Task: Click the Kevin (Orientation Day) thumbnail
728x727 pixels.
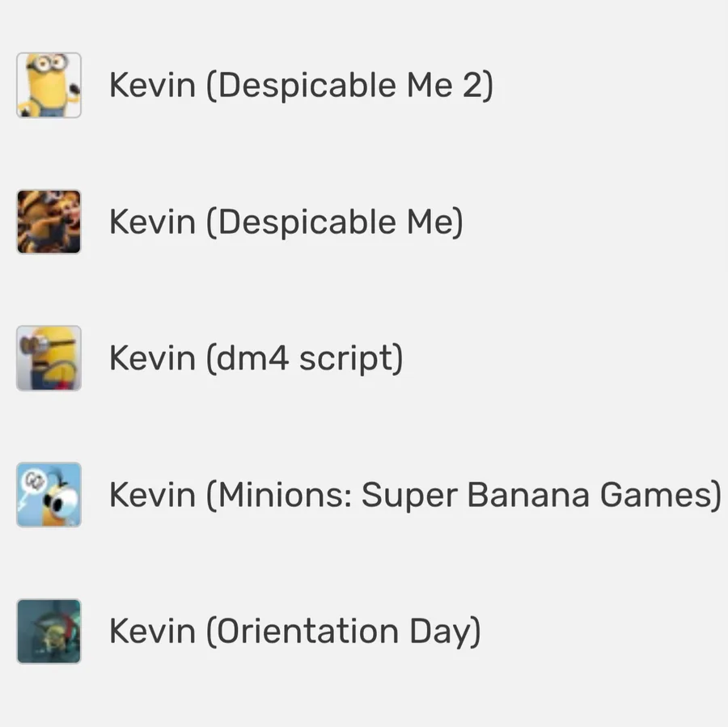Action: [x=49, y=632]
